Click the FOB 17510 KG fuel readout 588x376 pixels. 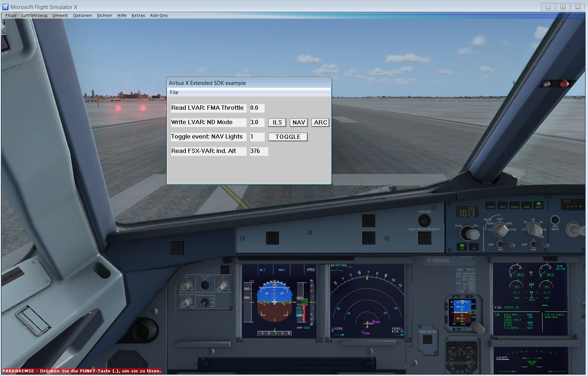pyautogui.click(x=507, y=308)
